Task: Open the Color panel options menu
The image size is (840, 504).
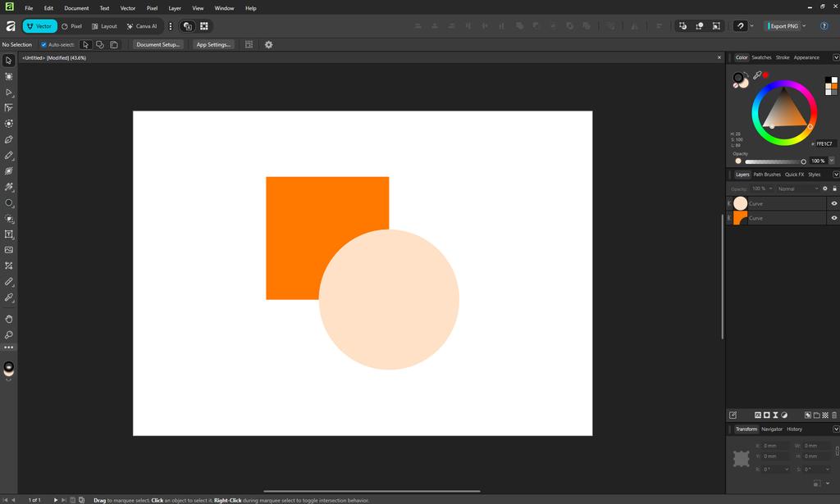Action: pos(835,58)
